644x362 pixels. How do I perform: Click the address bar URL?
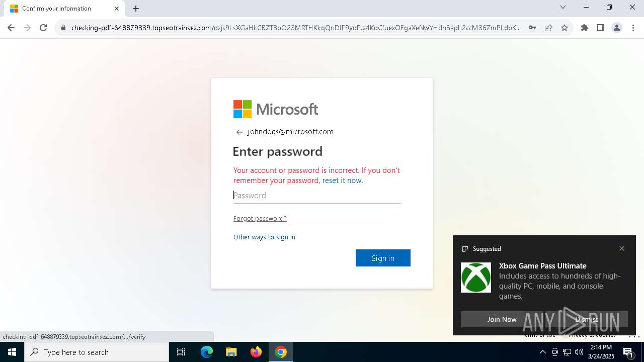[296, 28]
